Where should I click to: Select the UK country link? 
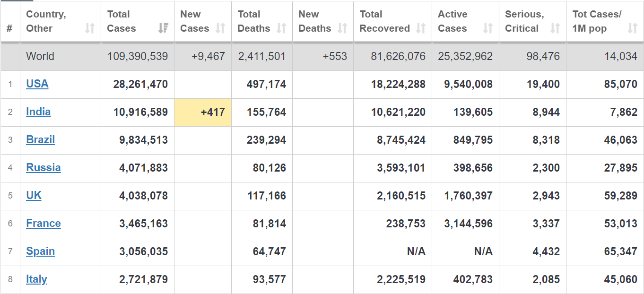pos(34,196)
